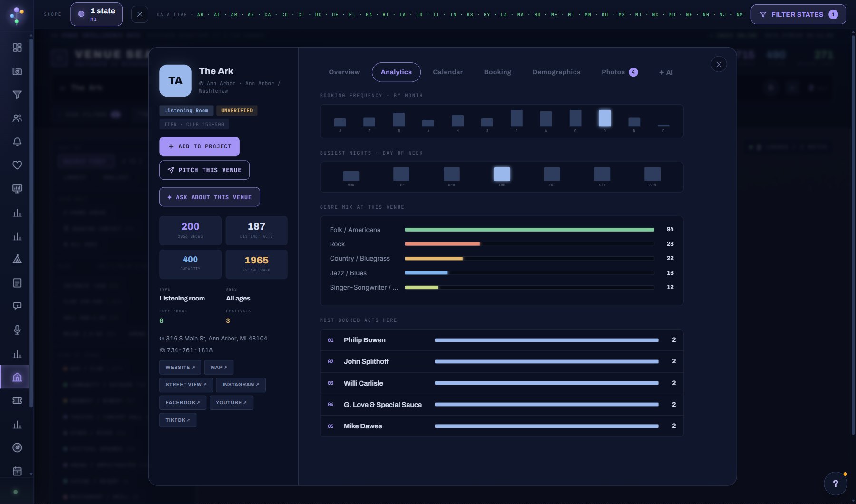
Task: Select the venue building icon in sidebar
Action: [17, 377]
